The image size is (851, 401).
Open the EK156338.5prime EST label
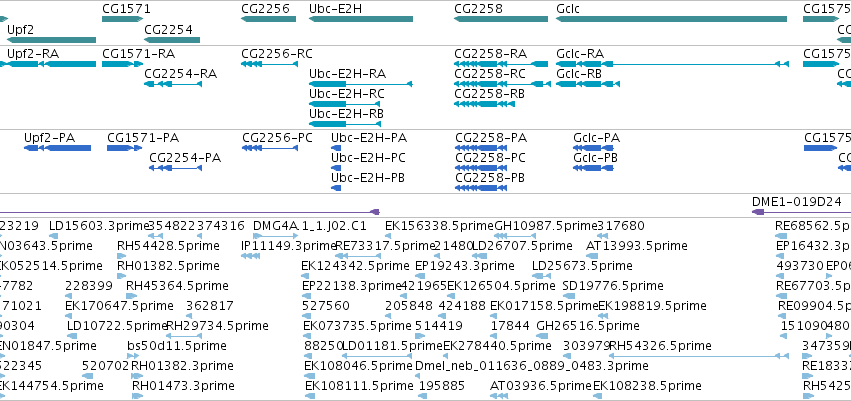point(440,226)
